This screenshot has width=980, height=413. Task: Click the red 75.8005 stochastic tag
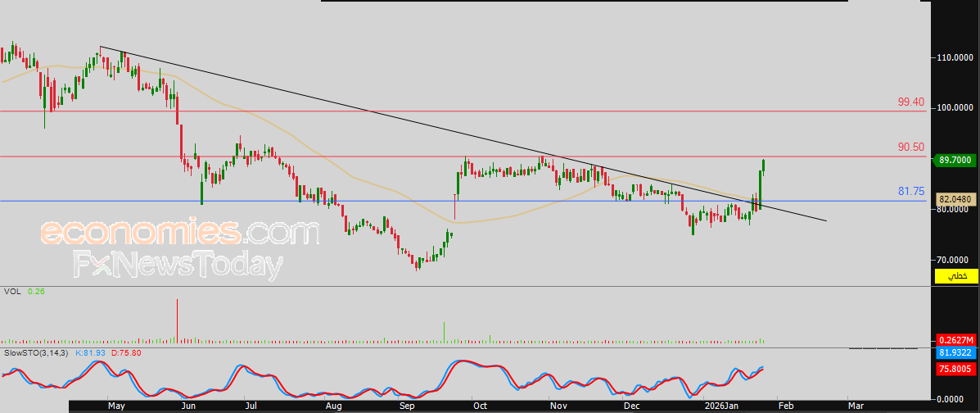[x=956, y=370]
